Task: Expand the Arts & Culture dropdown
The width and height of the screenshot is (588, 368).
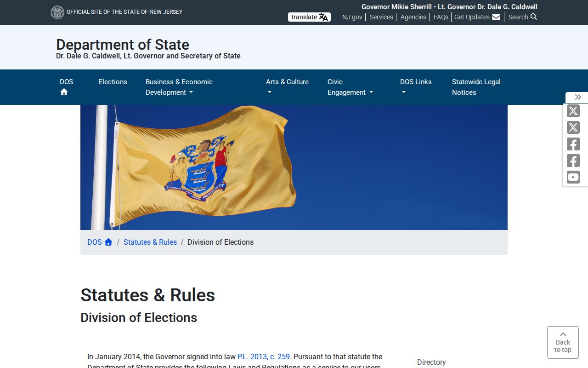Action: [x=287, y=87]
